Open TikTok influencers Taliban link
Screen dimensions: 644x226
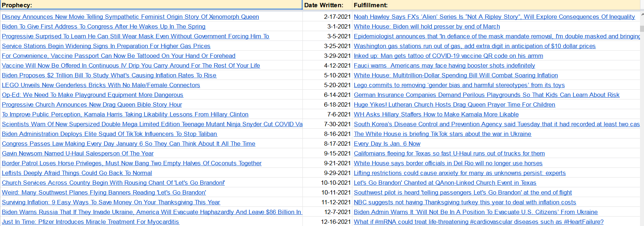tap(110, 134)
